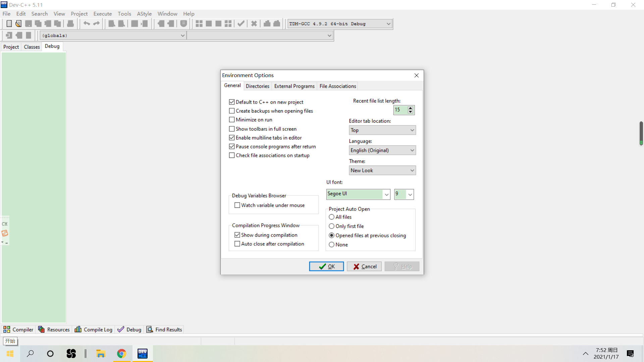Open the Execute menu
This screenshot has height=362, width=644.
pyautogui.click(x=102, y=14)
